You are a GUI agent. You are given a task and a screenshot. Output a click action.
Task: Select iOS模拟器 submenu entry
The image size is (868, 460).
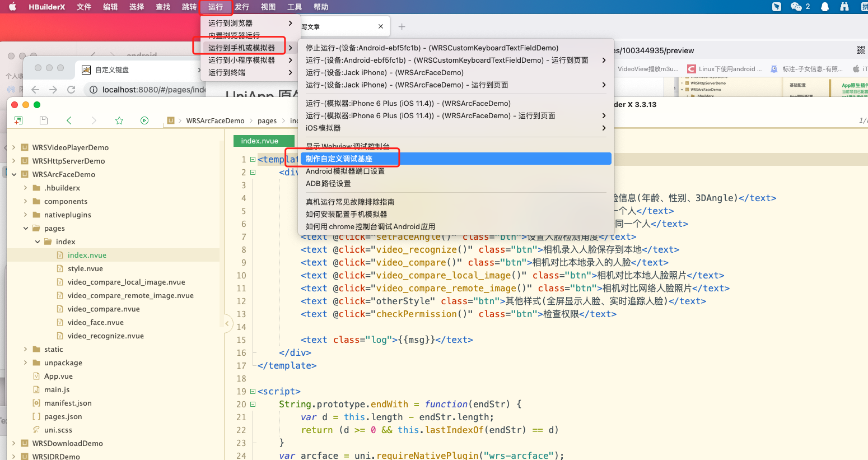click(456, 128)
